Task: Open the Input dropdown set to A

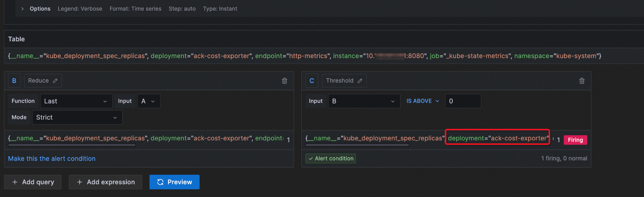Action: (x=148, y=101)
